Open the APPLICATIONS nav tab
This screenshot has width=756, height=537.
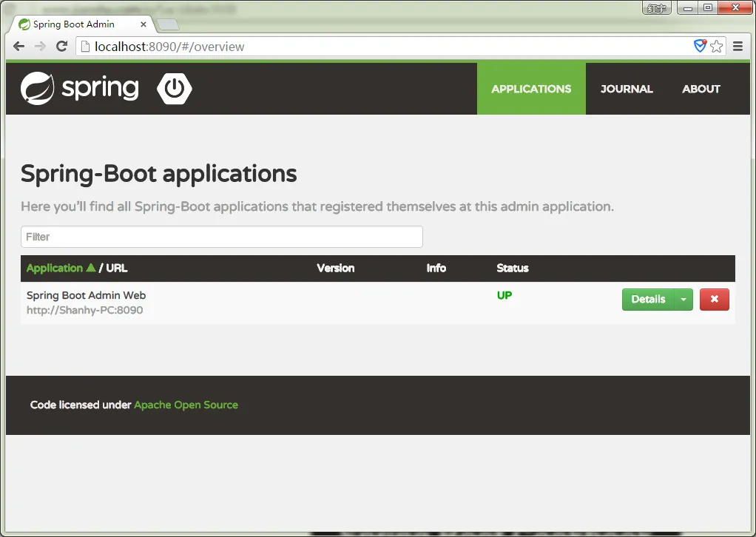[531, 89]
